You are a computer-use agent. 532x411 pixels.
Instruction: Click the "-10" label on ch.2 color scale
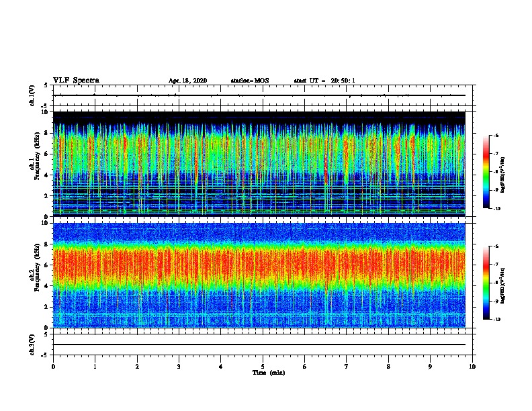497,320
